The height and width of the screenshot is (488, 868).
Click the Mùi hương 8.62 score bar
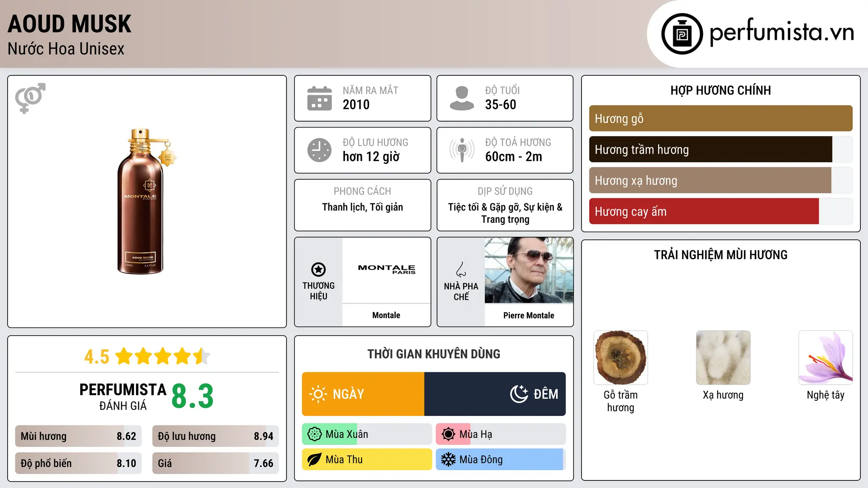tap(78, 436)
